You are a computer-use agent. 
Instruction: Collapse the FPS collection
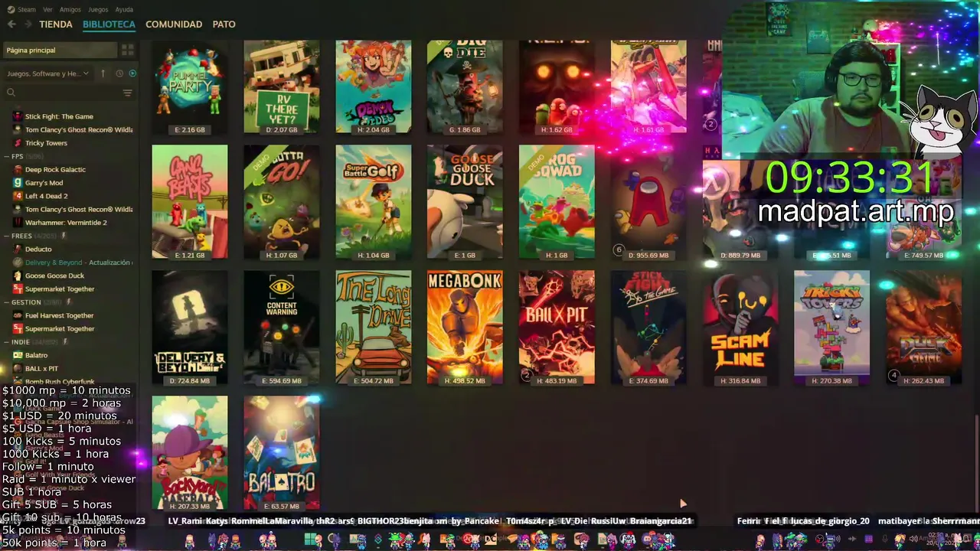point(6,156)
